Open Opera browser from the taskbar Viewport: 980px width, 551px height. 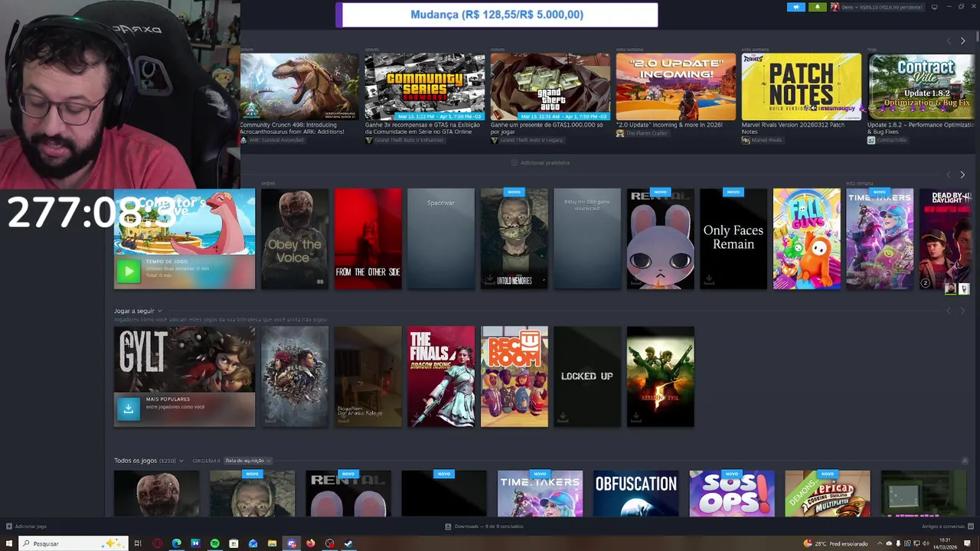tap(157, 543)
